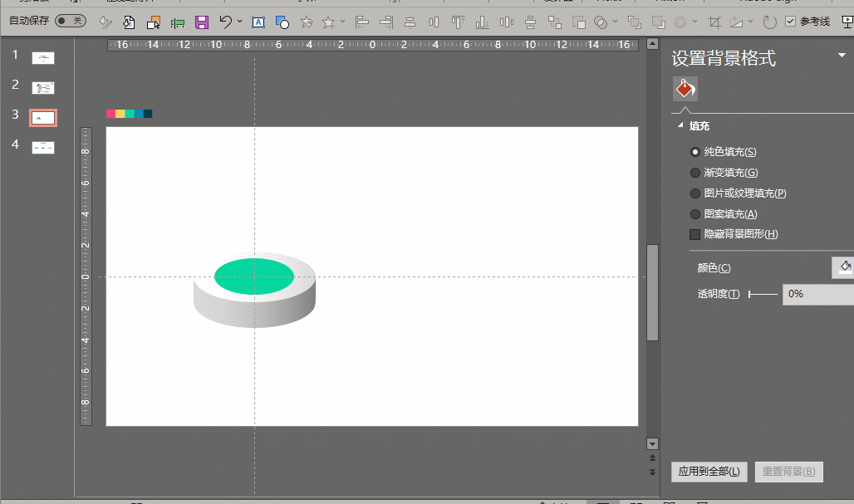Open the undo history dropdown arrow
Viewport: 854px width, 504px height.
[239, 22]
